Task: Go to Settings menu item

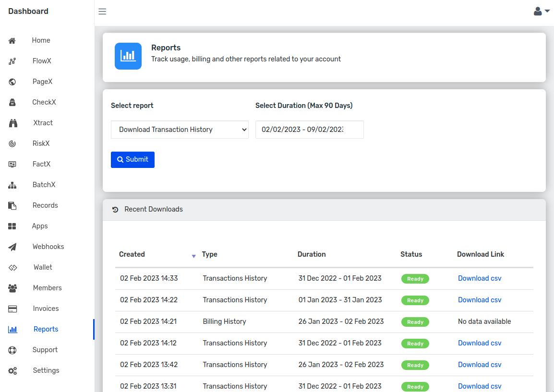Action: (47, 370)
